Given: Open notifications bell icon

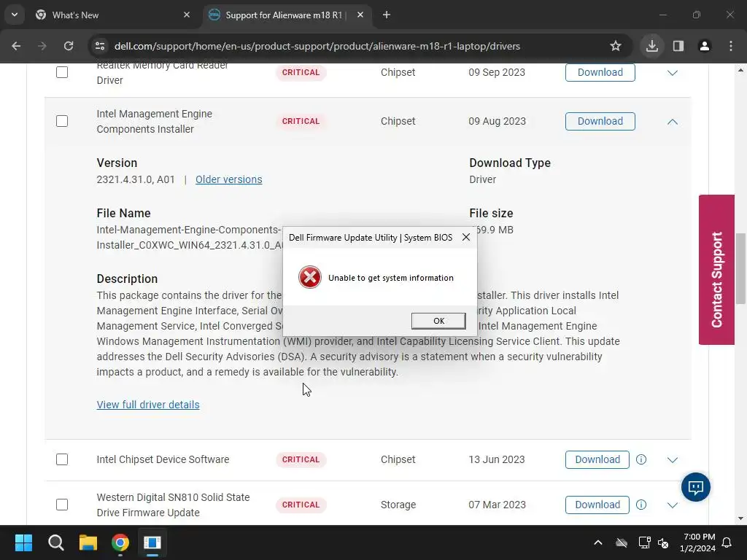Looking at the screenshot, I should (727, 542).
